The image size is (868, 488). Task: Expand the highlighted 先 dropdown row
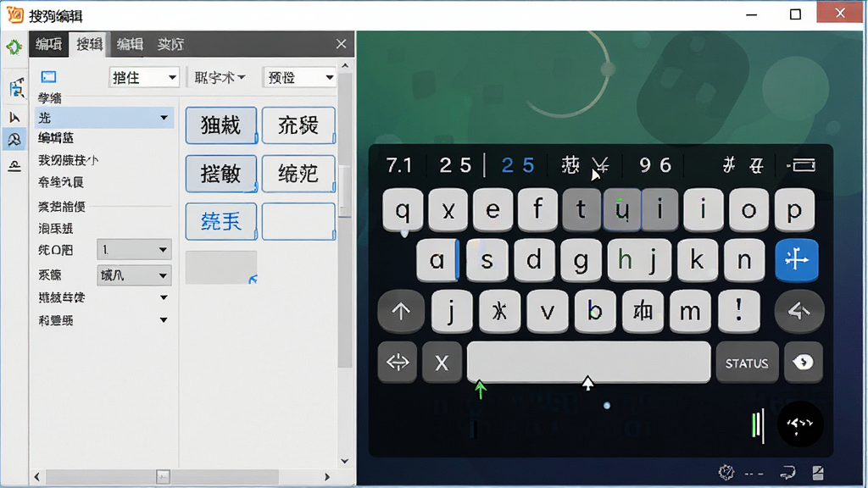click(104, 117)
